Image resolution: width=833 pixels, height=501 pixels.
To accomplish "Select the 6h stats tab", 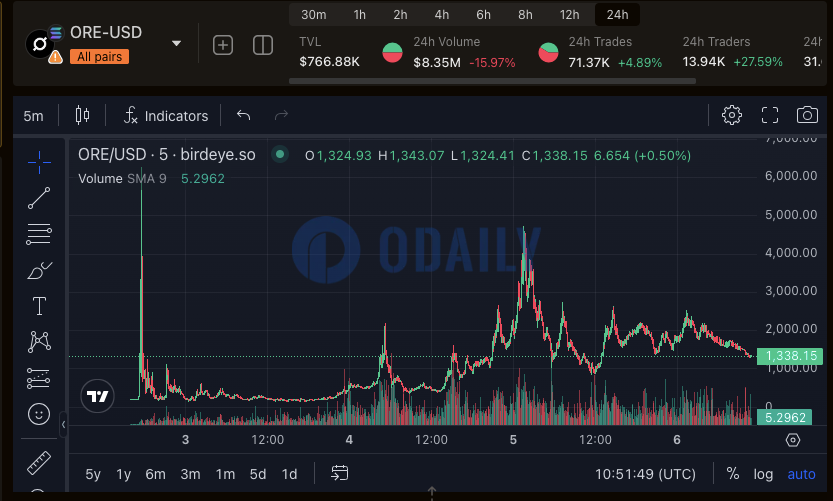I will click(483, 15).
